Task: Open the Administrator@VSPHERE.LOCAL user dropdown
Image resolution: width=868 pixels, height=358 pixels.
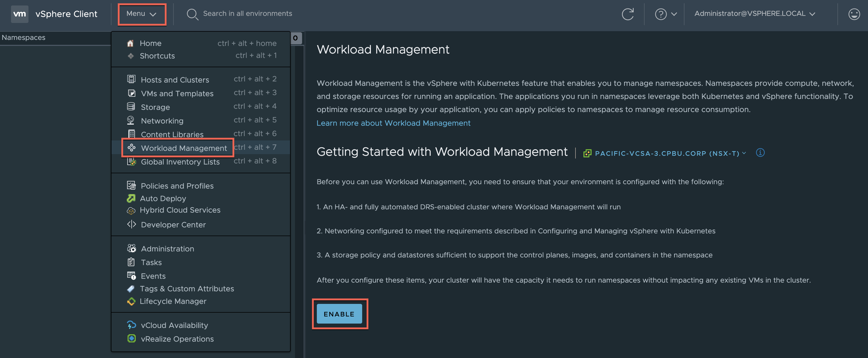Action: tap(754, 14)
